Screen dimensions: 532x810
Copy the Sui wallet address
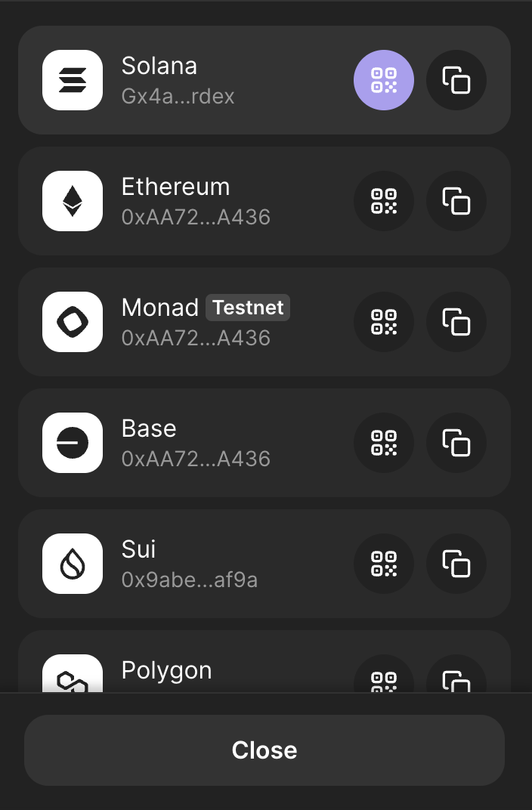pos(456,564)
